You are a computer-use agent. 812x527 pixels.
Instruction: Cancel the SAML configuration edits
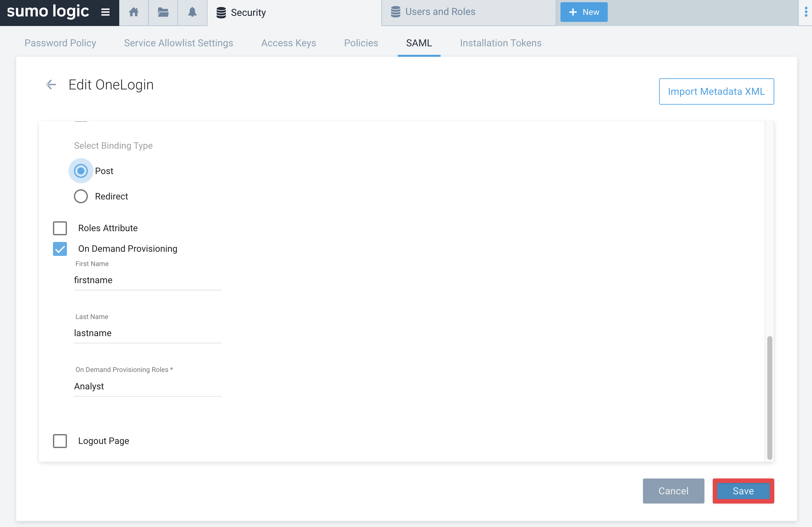[x=673, y=491]
